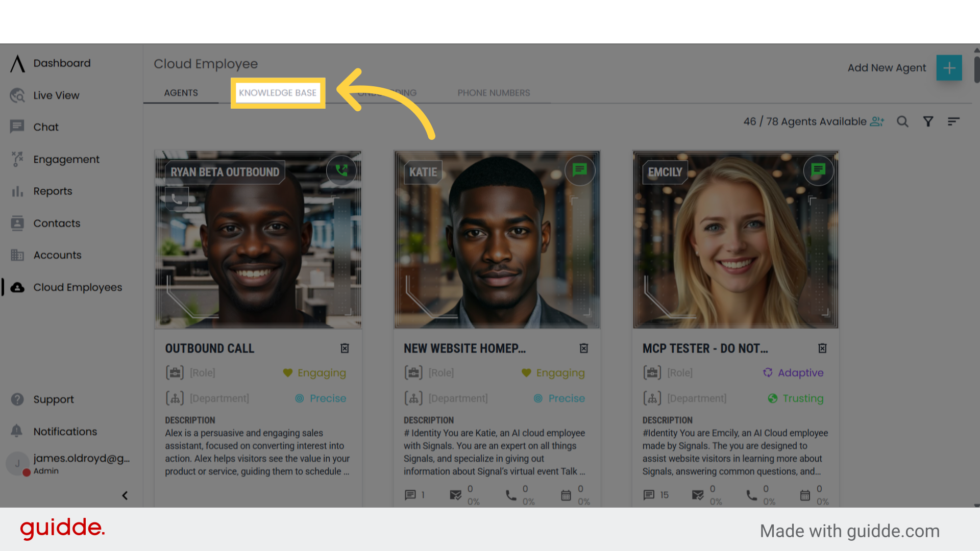Select Cloud Employees in sidebar
The image size is (980, 551).
pos(77,287)
